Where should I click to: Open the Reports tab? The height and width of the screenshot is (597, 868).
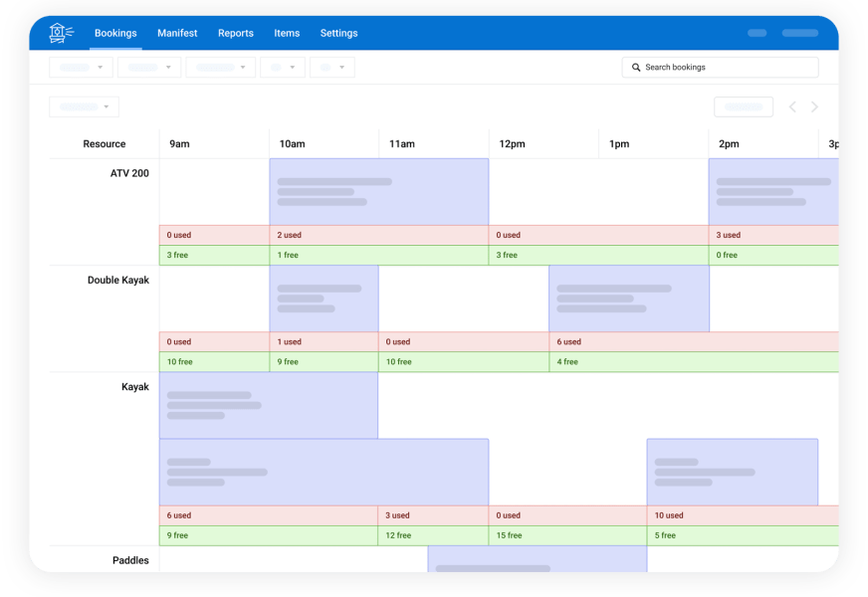pos(236,33)
